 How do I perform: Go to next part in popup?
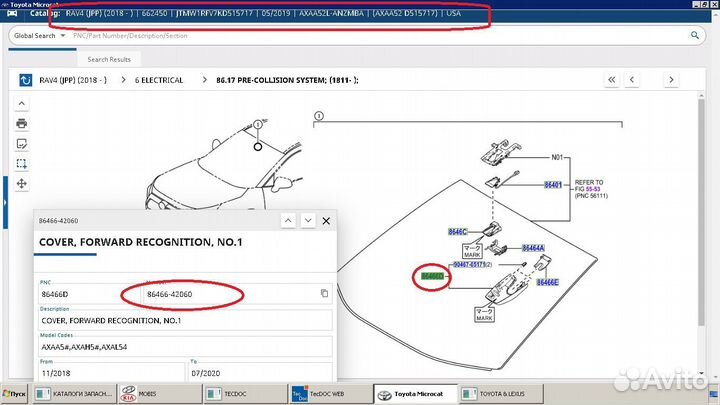point(309,219)
